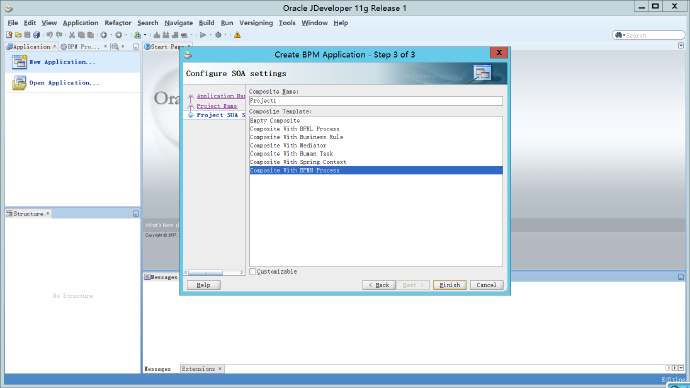Click the Make project toolbar icon
The height and width of the screenshot is (388, 690).
pyautogui.click(x=156, y=35)
